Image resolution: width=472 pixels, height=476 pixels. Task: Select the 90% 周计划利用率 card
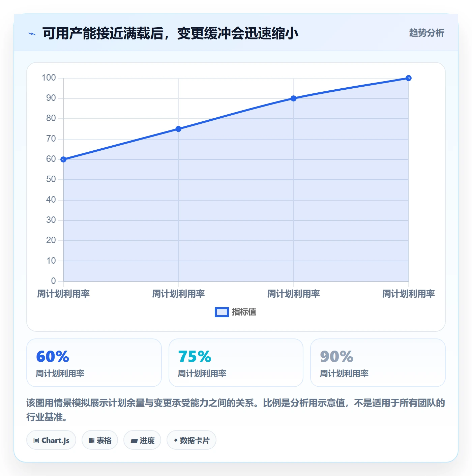point(378,363)
